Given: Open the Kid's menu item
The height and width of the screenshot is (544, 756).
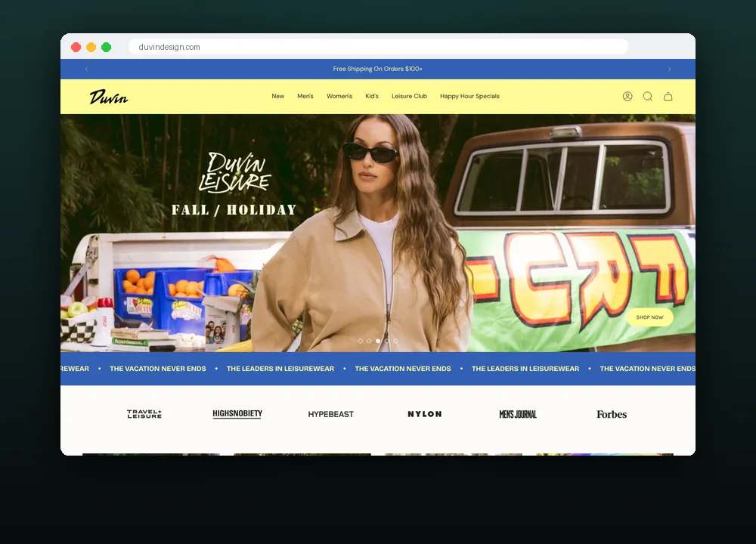Looking at the screenshot, I should [372, 96].
